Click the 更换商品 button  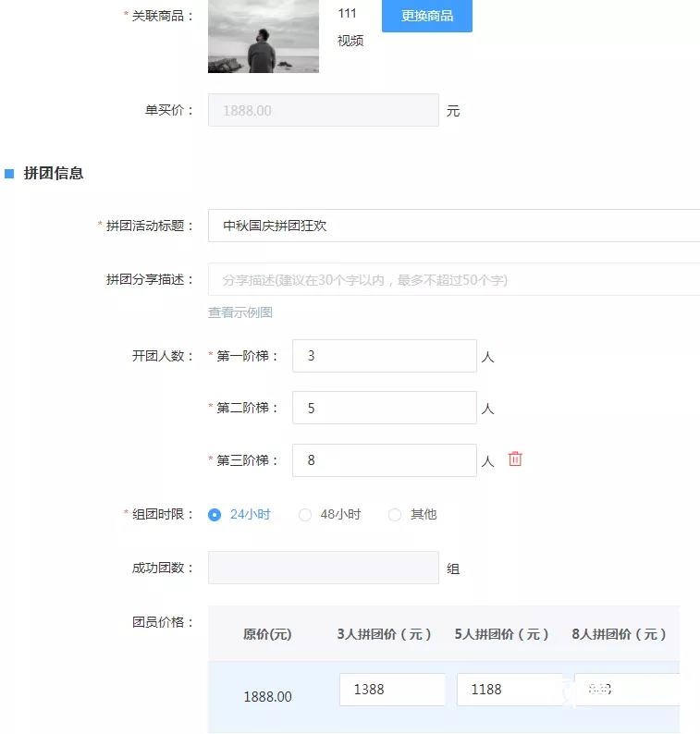click(x=426, y=16)
